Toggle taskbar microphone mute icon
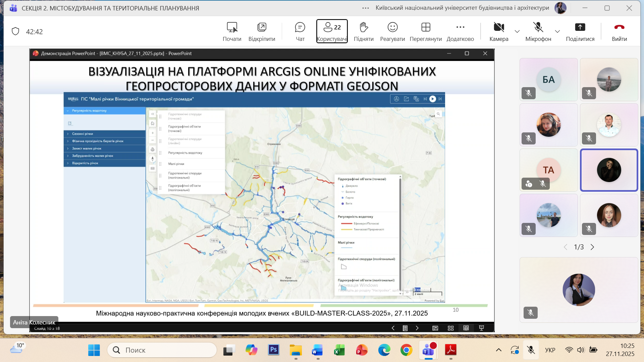The width and height of the screenshot is (644, 362). click(x=531, y=350)
